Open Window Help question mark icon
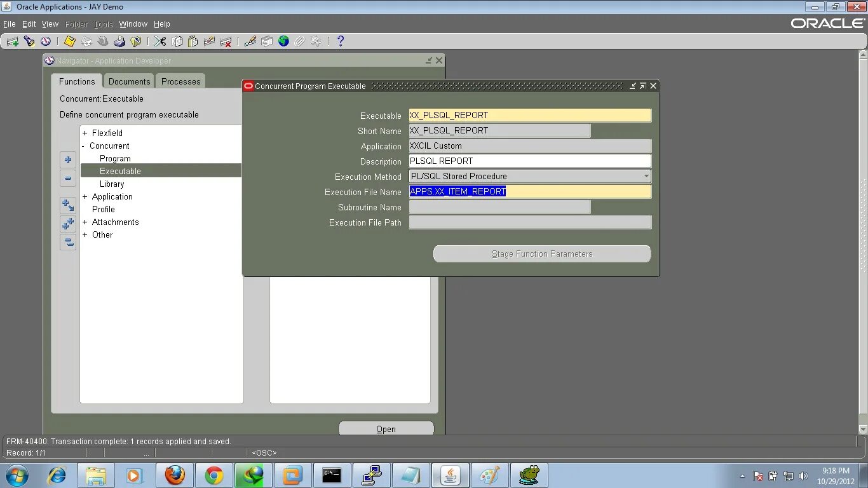Screen dimensions: 868x488 [x=341, y=41]
